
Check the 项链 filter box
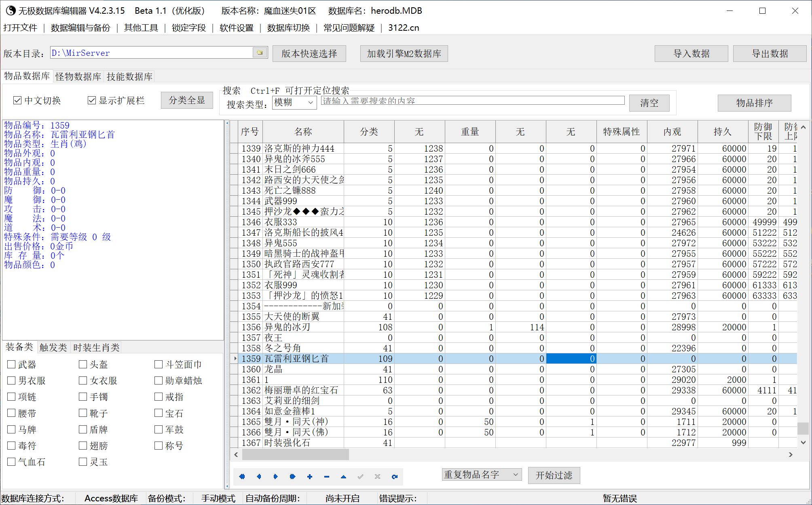pos(11,397)
